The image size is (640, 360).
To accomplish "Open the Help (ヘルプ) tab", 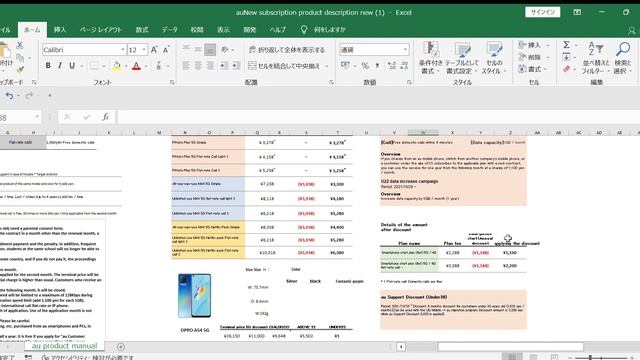I will (278, 30).
